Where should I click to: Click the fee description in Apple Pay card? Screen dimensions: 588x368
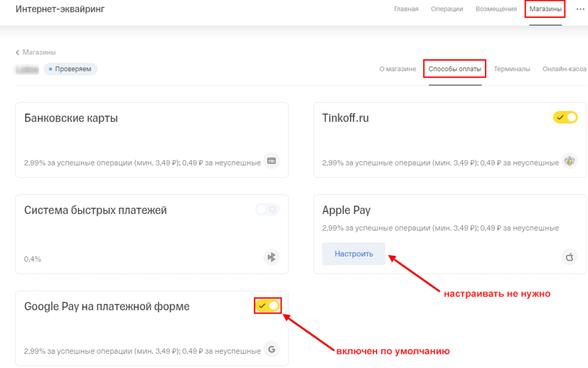click(x=441, y=228)
